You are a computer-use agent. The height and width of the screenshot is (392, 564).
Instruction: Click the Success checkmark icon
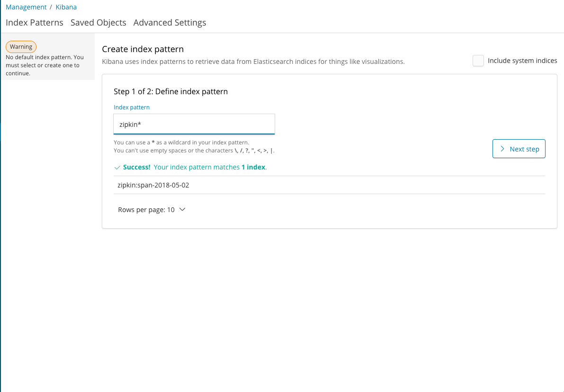click(x=117, y=168)
